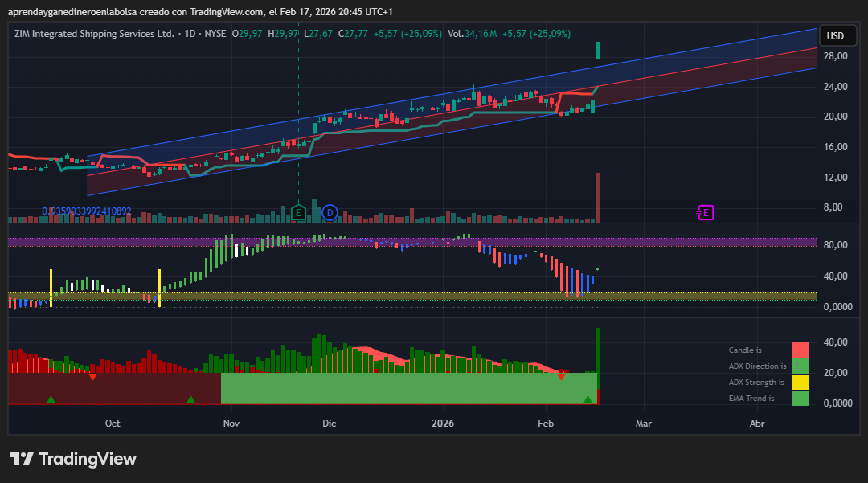Click the red Candle status swatch
The width and height of the screenshot is (868, 483).
coord(800,350)
